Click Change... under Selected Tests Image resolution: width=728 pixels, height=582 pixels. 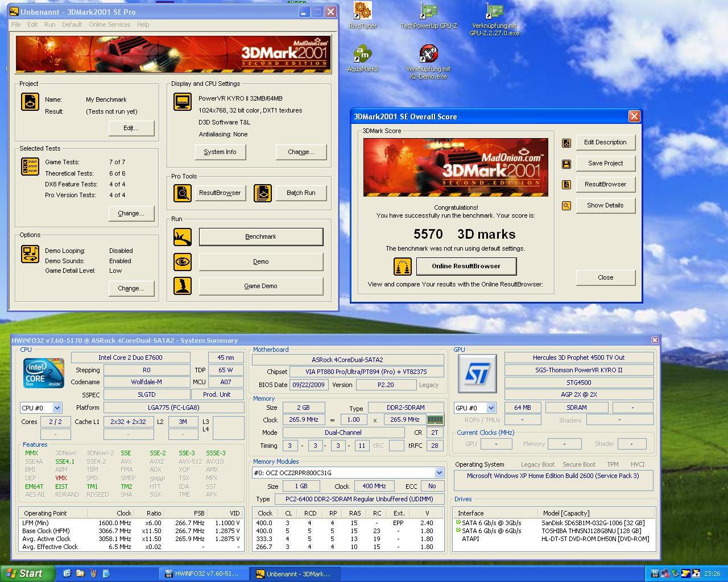[x=131, y=213]
